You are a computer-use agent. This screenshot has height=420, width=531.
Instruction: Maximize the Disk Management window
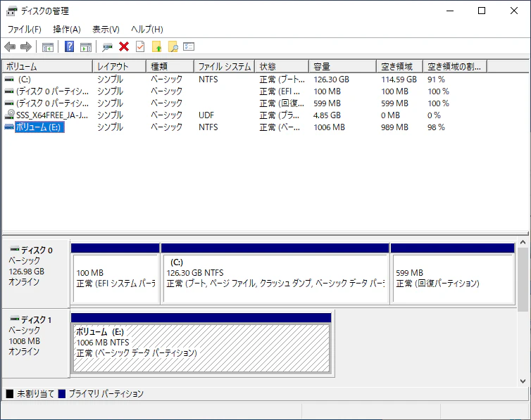tap(482, 11)
